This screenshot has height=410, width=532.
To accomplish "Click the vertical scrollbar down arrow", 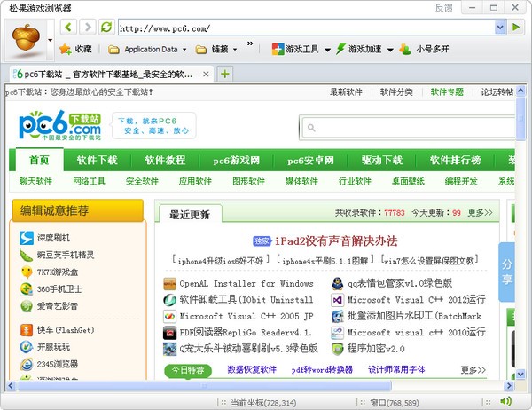I will coord(520,374).
